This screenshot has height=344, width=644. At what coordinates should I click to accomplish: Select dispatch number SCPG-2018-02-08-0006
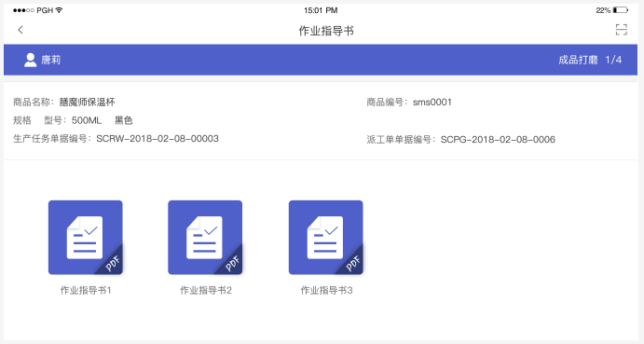(x=498, y=140)
